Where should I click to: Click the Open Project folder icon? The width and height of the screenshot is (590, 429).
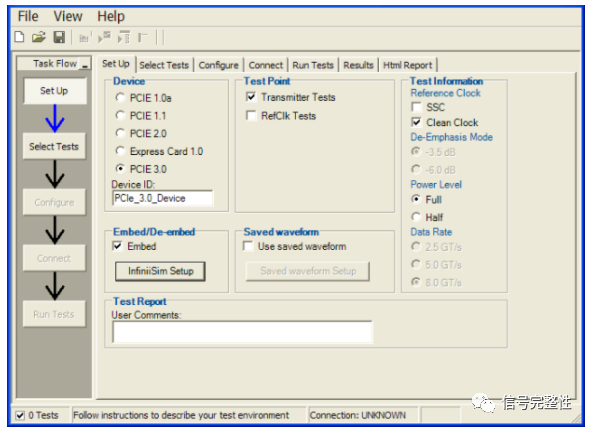tap(38, 37)
